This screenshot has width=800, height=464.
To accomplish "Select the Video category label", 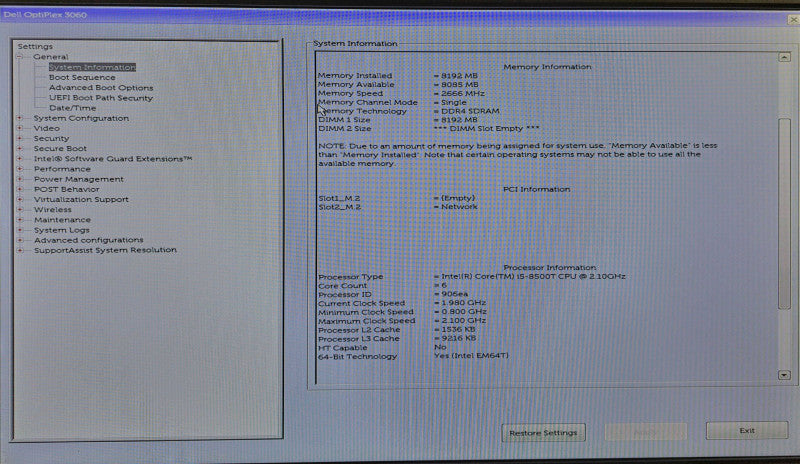I will tap(46, 128).
